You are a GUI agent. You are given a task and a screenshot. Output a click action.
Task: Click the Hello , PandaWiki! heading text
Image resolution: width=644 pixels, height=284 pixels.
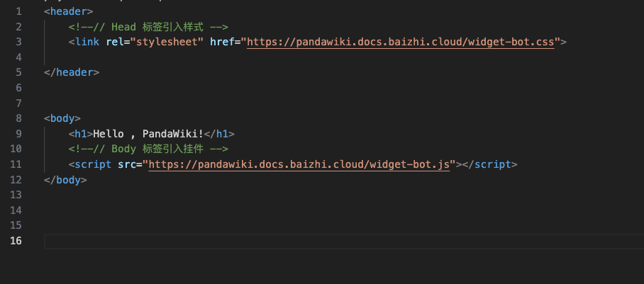point(148,134)
